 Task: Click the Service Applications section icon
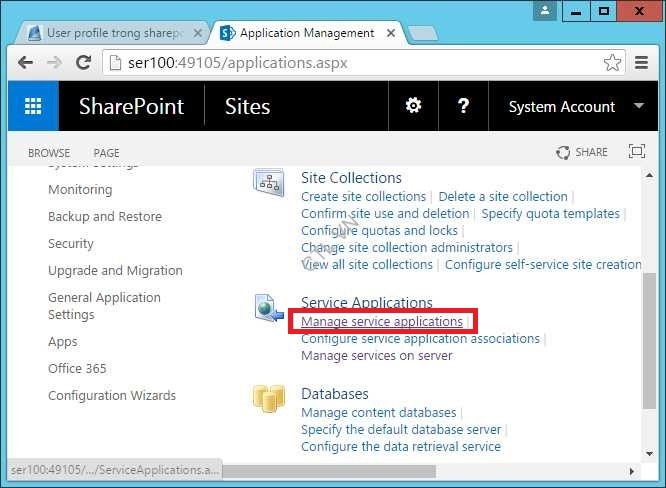point(268,309)
